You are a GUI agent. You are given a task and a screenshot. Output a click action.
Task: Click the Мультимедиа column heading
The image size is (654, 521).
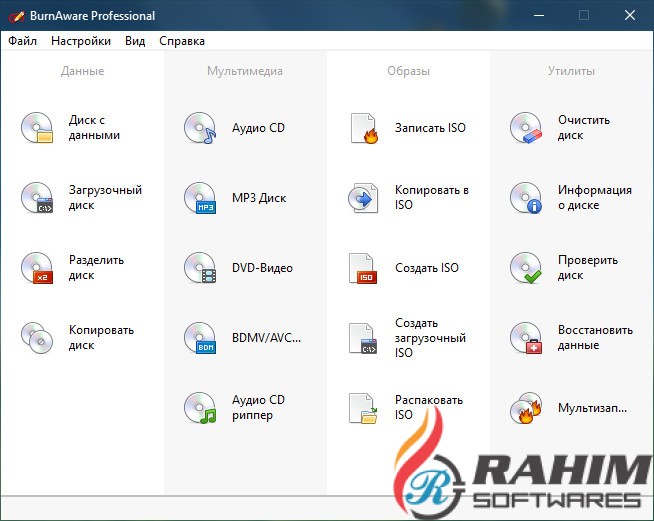(245, 71)
